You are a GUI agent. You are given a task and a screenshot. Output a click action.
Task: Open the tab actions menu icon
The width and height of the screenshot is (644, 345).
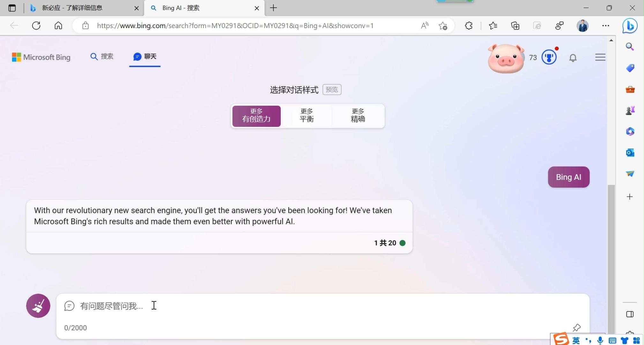click(12, 8)
